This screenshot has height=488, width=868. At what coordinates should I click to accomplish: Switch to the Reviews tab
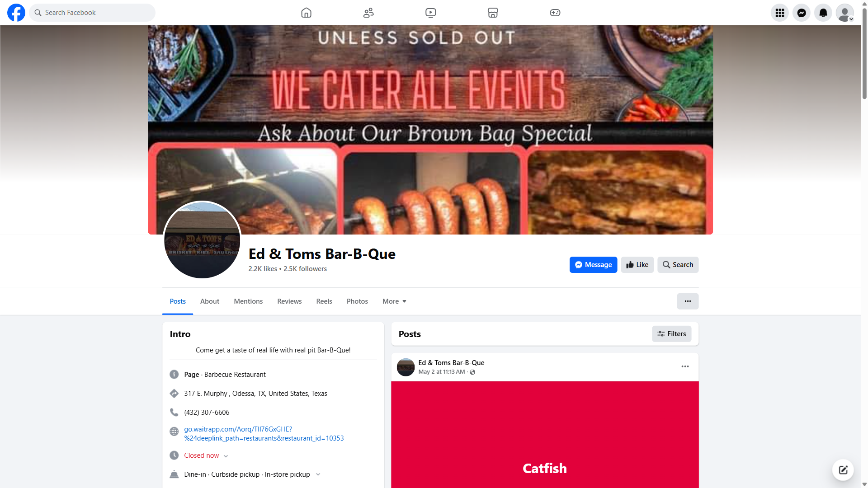pyautogui.click(x=289, y=301)
